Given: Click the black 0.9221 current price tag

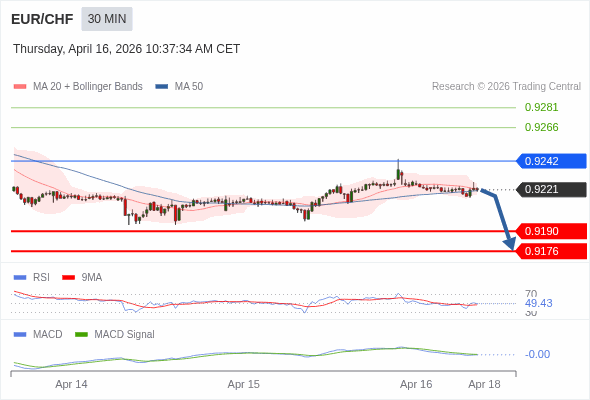Looking at the screenshot, I should [551, 189].
